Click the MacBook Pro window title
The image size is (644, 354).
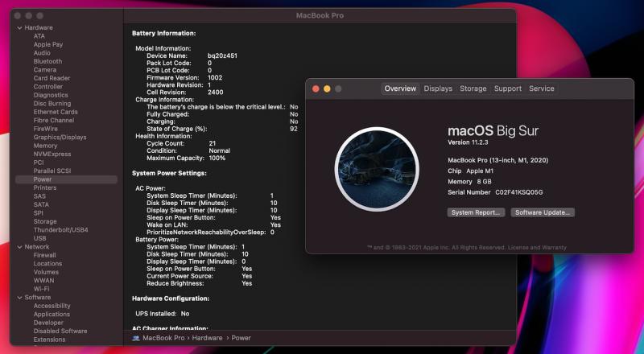click(320, 15)
